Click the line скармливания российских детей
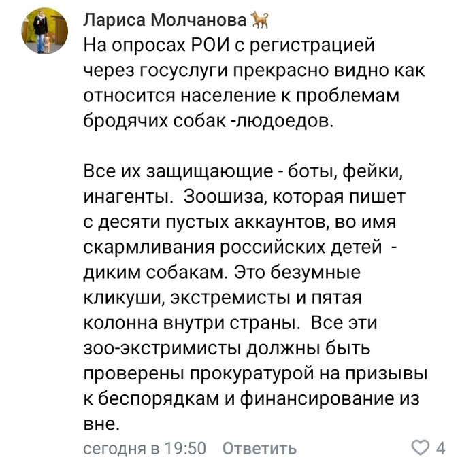Viewport: 460px width, 476px height. 239,246
